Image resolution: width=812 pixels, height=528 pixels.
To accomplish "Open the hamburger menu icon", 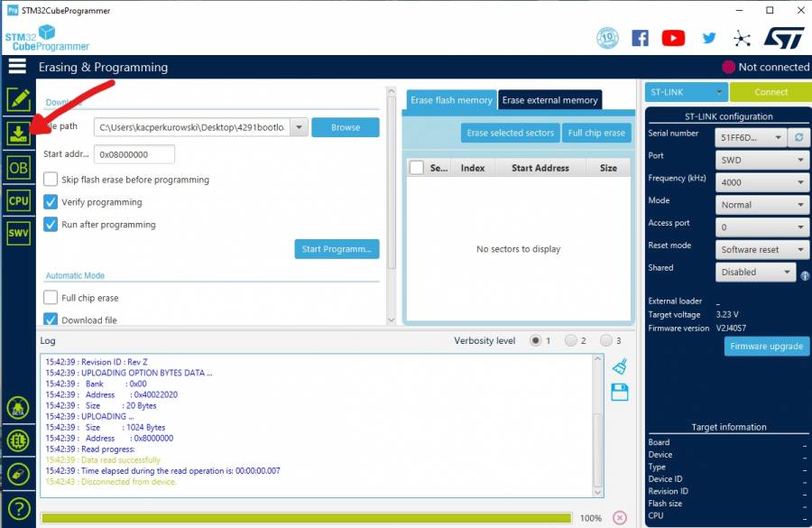I will [17, 66].
